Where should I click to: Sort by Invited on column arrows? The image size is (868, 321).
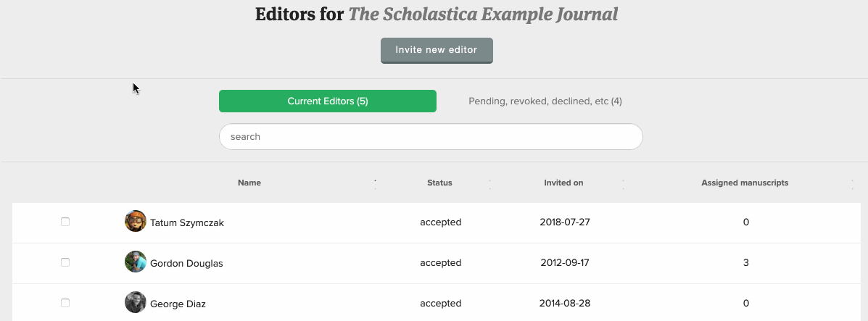tap(624, 184)
